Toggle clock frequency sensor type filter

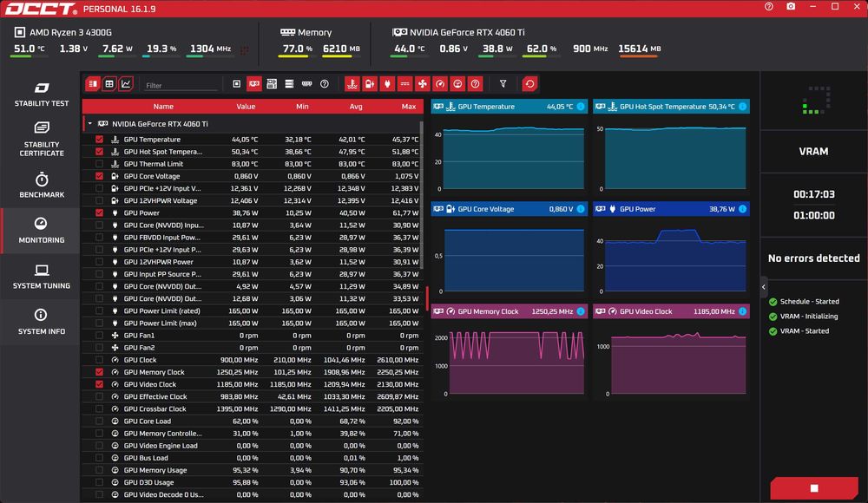point(440,84)
